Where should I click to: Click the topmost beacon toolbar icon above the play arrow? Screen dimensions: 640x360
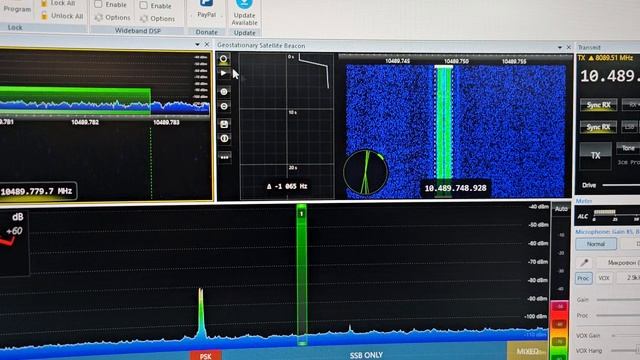[x=223, y=59]
